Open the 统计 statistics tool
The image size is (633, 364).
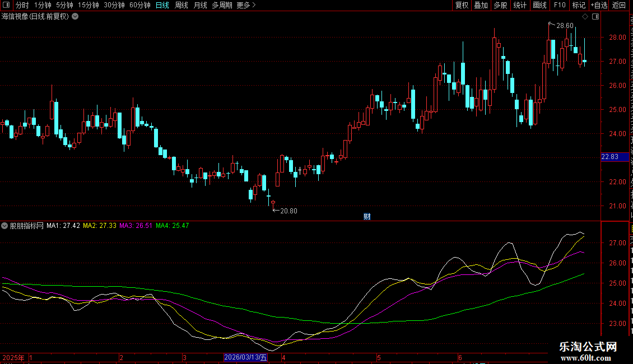(519, 5)
